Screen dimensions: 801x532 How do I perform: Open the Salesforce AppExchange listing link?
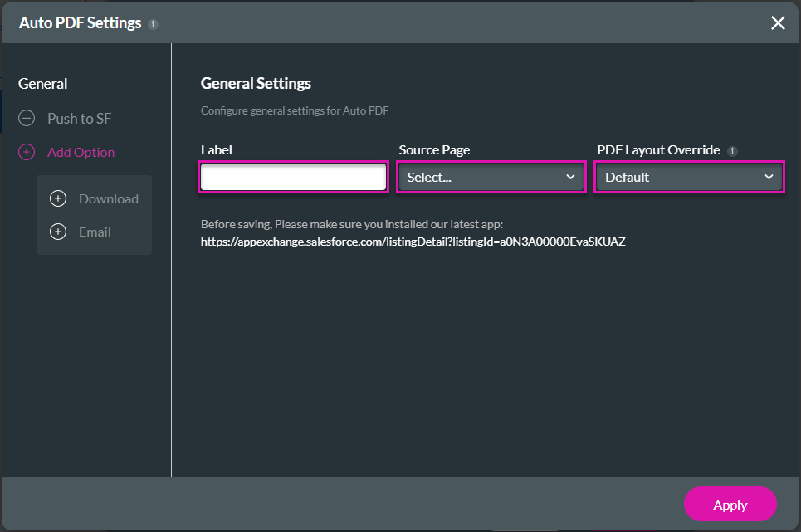pyautogui.click(x=413, y=242)
